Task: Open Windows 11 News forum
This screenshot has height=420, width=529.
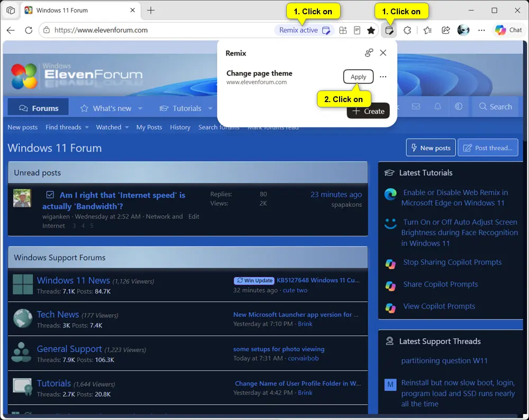Action: (73, 280)
